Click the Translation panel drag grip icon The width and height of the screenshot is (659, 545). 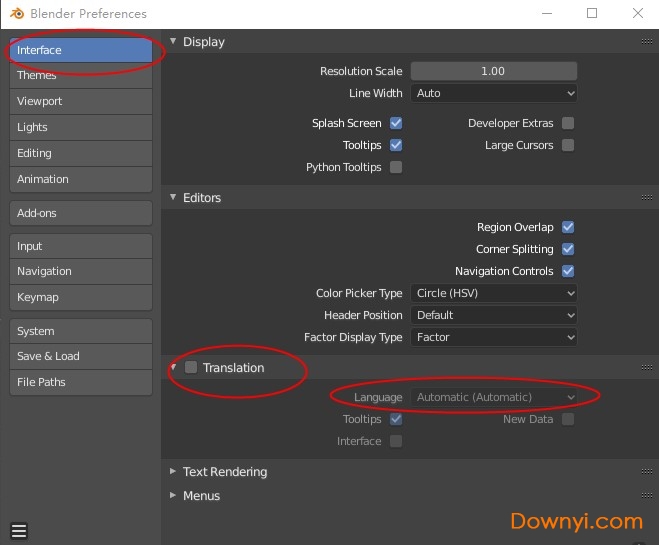(646, 368)
